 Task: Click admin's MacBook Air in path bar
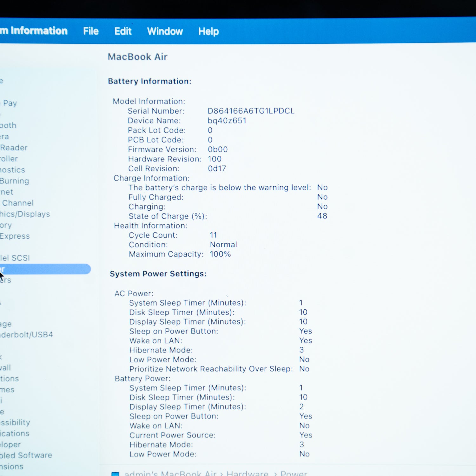pyautogui.click(x=170, y=473)
